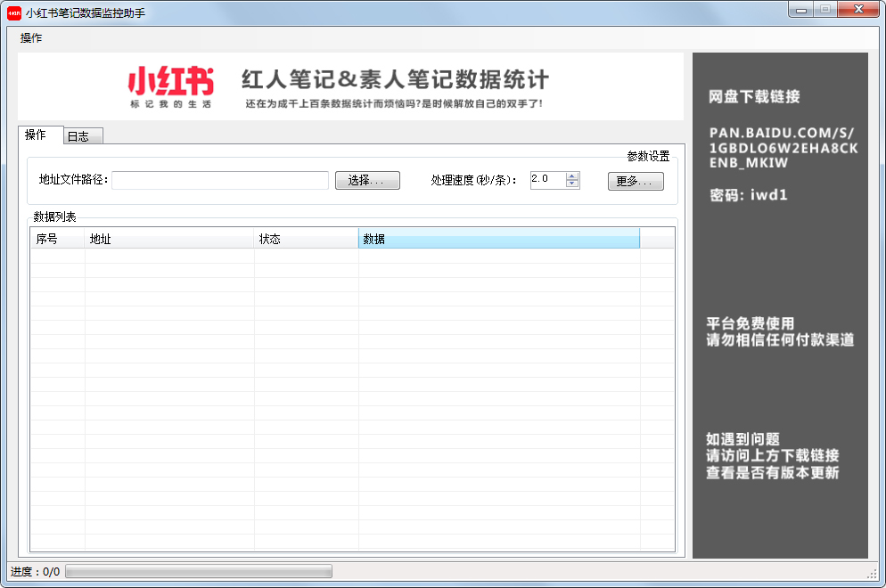Screen dimensions: 886x588
Task: Click the 地址文件路径 input field
Action: pos(220,180)
